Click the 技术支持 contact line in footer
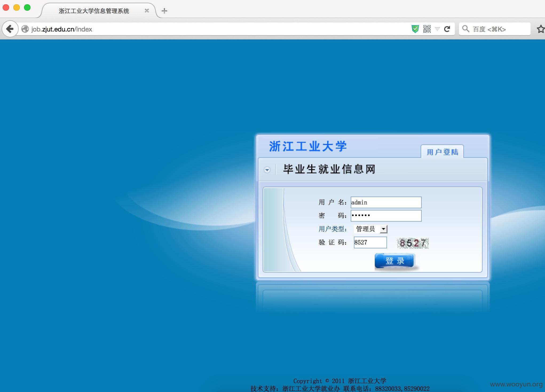Screen dimensions: 545x392 tap(340, 389)
